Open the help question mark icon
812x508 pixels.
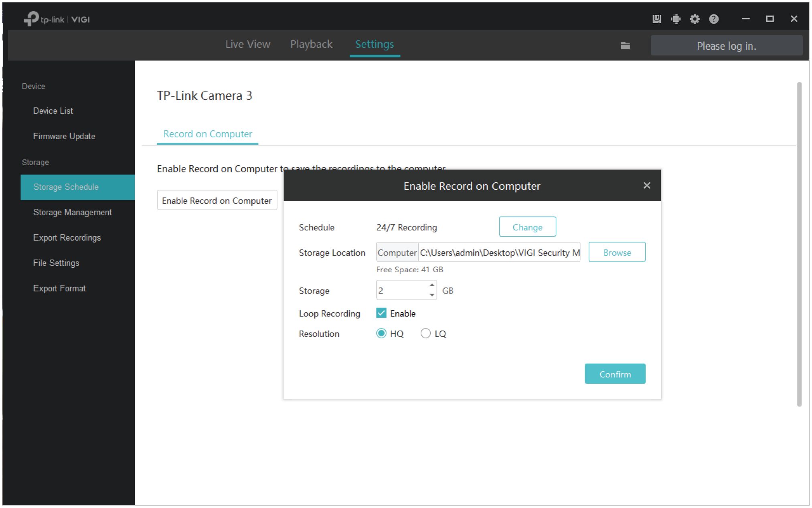tap(714, 19)
